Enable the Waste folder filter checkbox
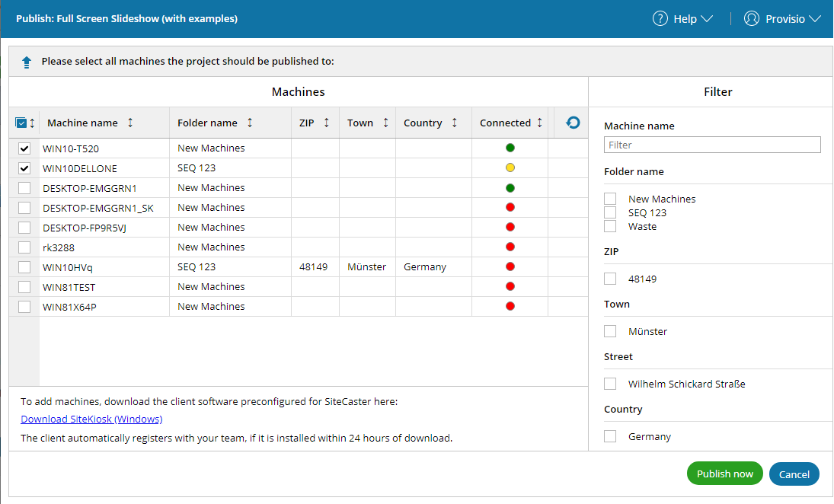Viewport: 834px width, 504px height. pyautogui.click(x=610, y=226)
